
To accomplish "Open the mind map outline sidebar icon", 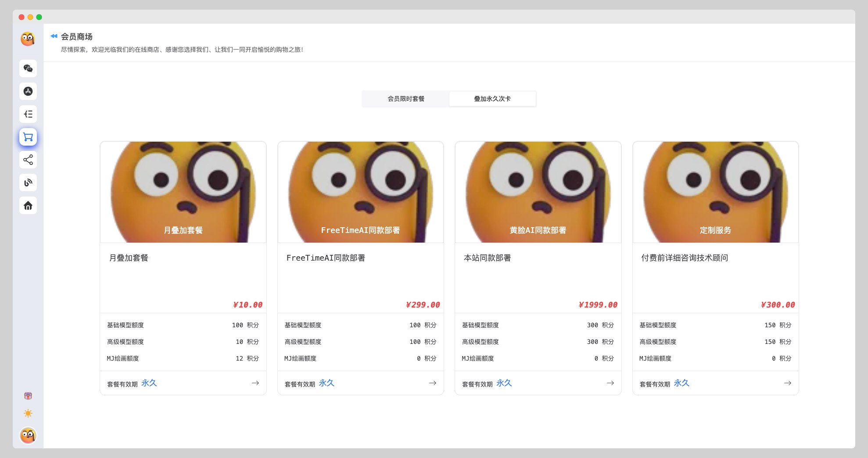I will [28, 114].
